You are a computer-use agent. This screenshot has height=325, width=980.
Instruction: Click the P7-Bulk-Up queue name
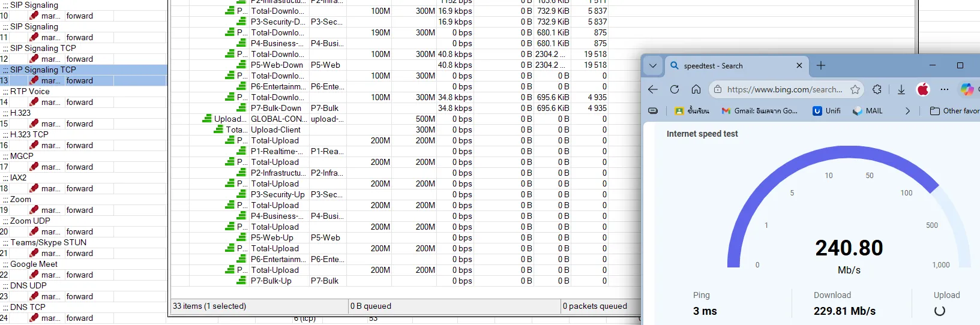coord(271,281)
